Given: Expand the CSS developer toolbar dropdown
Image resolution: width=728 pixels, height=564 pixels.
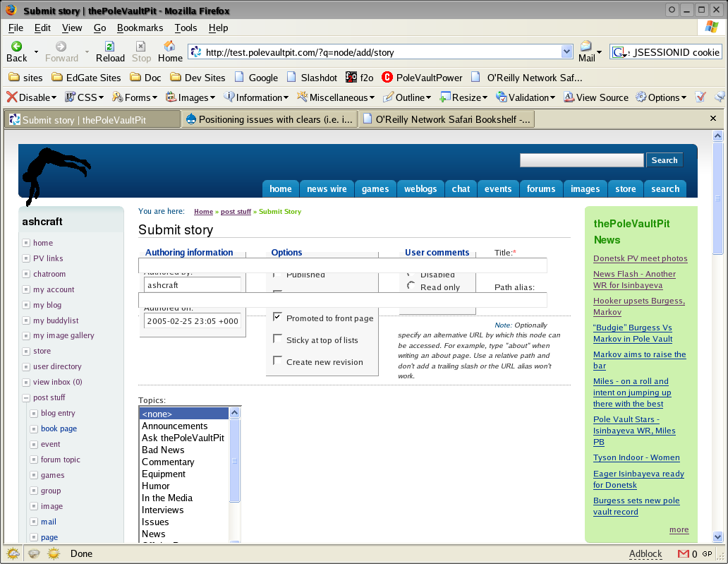Looking at the screenshot, I should (101, 97).
